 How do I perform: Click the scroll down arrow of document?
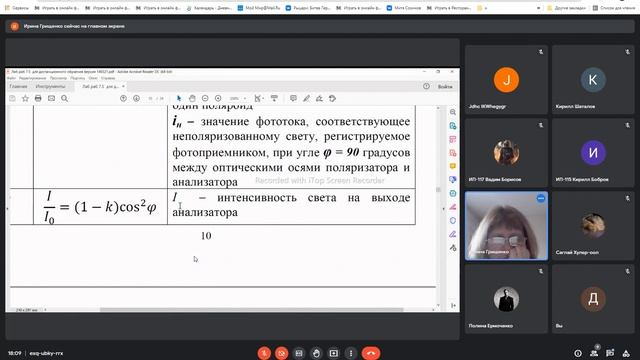tap(438, 305)
